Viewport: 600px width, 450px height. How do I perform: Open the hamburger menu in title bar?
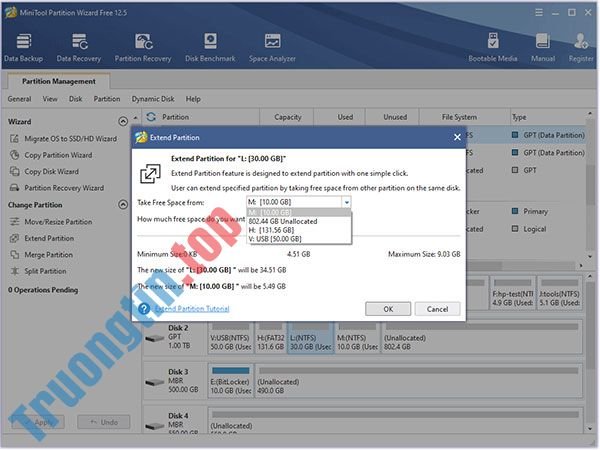click(539, 13)
